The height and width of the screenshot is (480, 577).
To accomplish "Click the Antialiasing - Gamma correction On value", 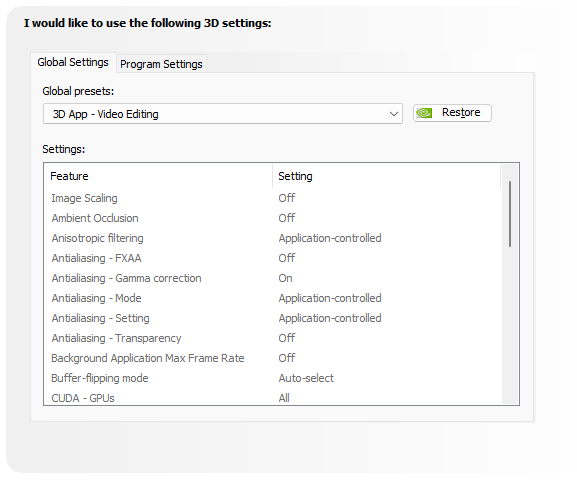I will (x=285, y=278).
